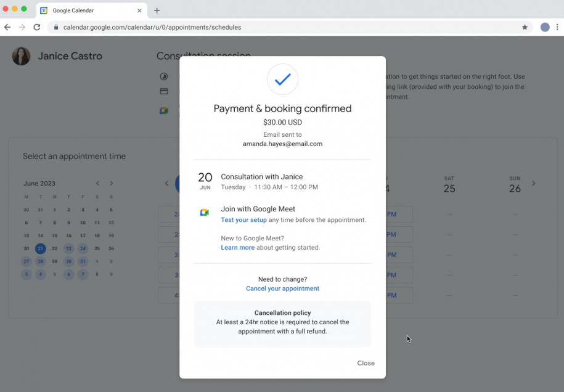
Task: Close the booking confirmation dialog
Action: tap(366, 363)
